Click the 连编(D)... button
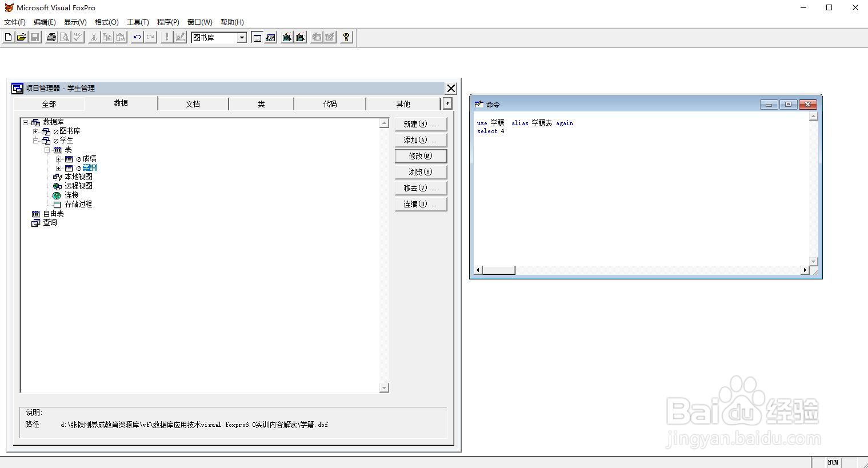Viewport: 868px width, 468px height. [x=421, y=204]
